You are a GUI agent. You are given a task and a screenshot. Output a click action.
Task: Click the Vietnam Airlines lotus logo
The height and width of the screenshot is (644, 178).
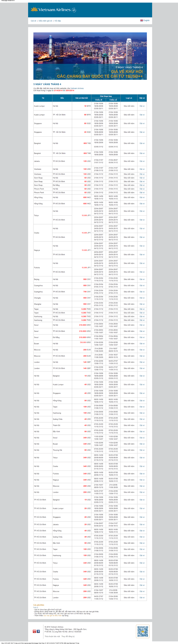click(34, 9)
